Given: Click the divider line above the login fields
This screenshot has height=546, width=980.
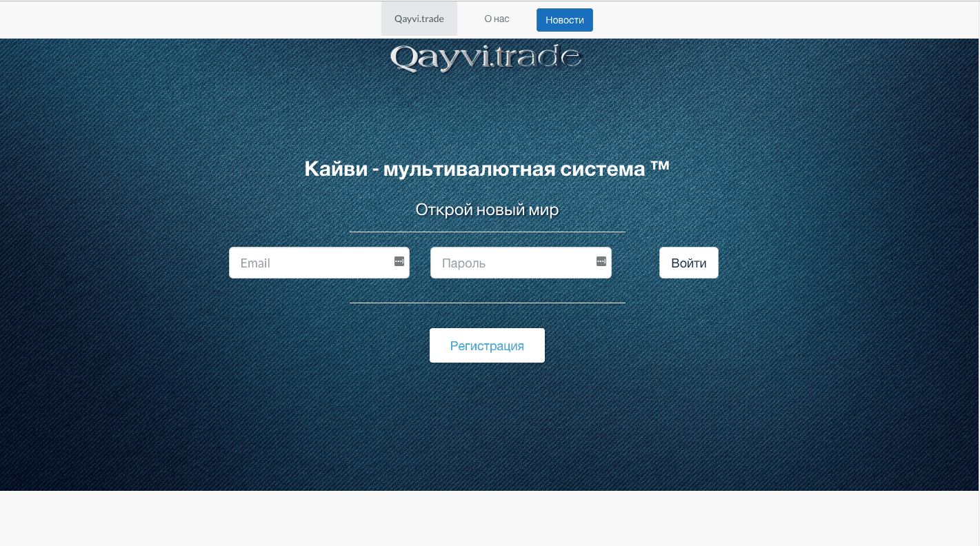Looking at the screenshot, I should click(487, 232).
